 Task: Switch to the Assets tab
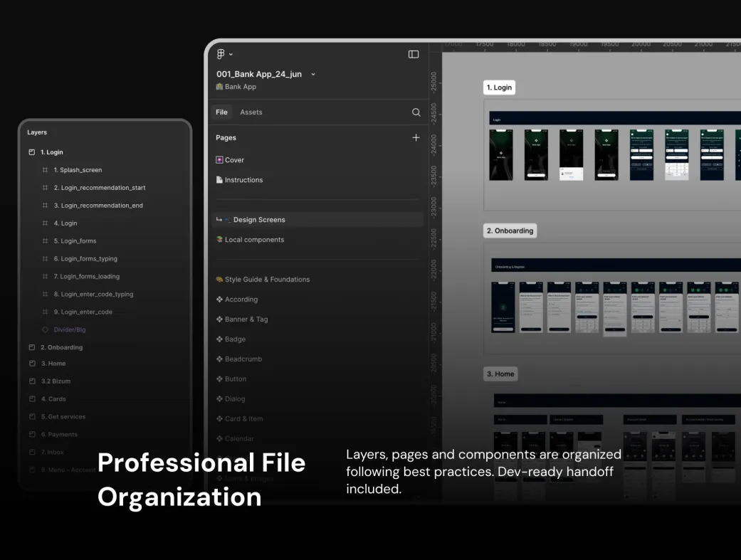(x=251, y=112)
